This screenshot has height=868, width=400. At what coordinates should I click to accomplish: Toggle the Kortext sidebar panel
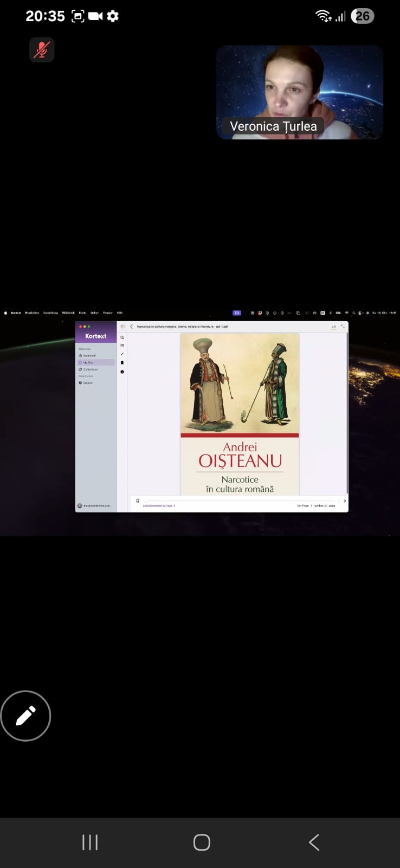click(x=123, y=327)
